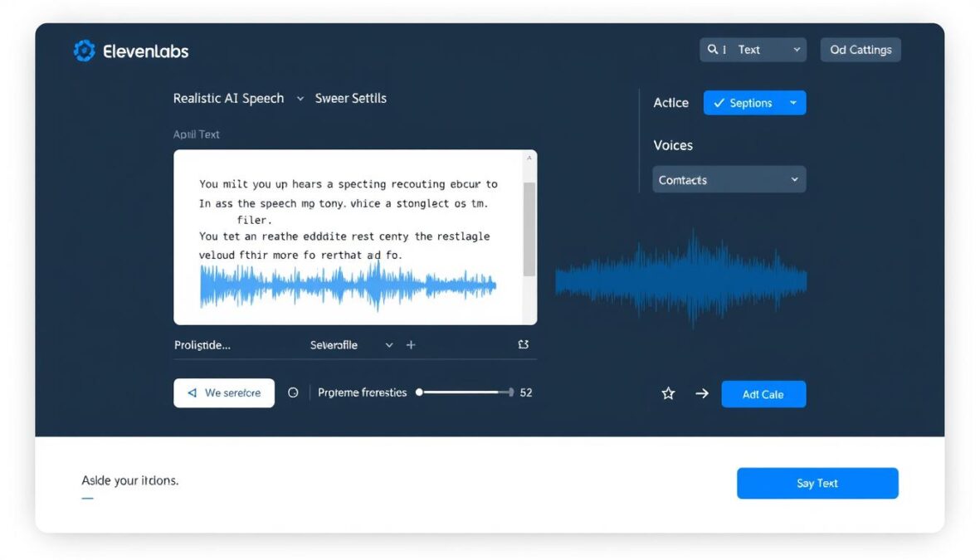Click the shuffle icon above the slider row

click(x=524, y=343)
